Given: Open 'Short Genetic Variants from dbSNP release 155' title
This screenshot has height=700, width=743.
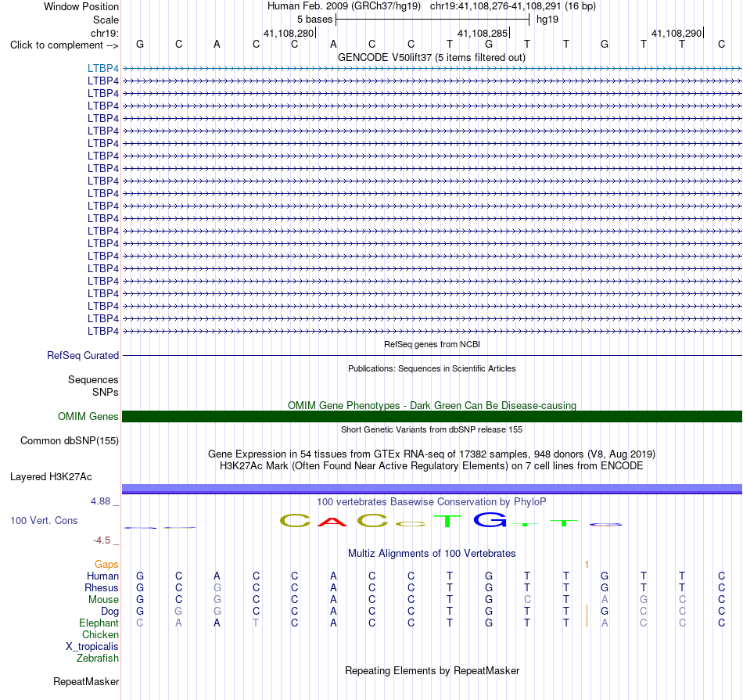Looking at the screenshot, I should (x=432, y=430).
